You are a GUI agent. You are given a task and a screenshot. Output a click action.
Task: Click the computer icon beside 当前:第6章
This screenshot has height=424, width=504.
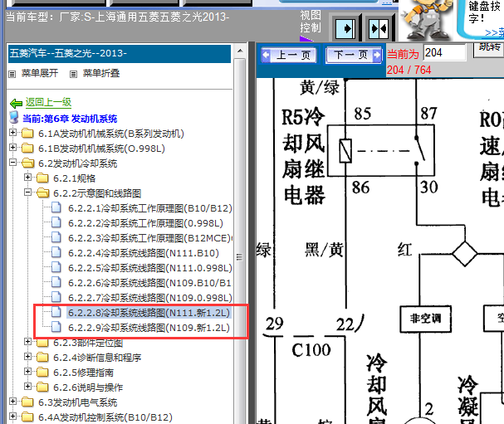pyautogui.click(x=14, y=118)
